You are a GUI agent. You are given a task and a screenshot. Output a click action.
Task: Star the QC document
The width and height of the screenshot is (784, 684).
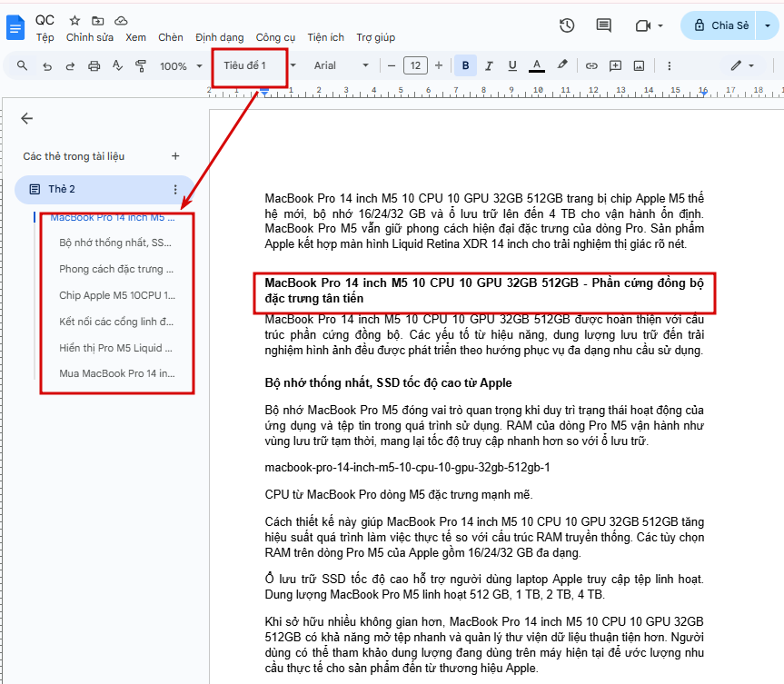click(74, 21)
